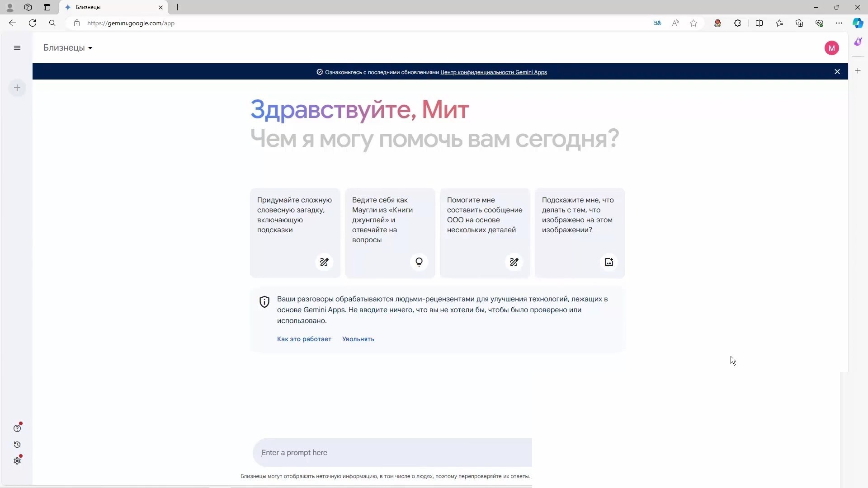Viewport: 868px width, 488px height.
Task: Customize sidebar with plus icon
Action: point(858,71)
